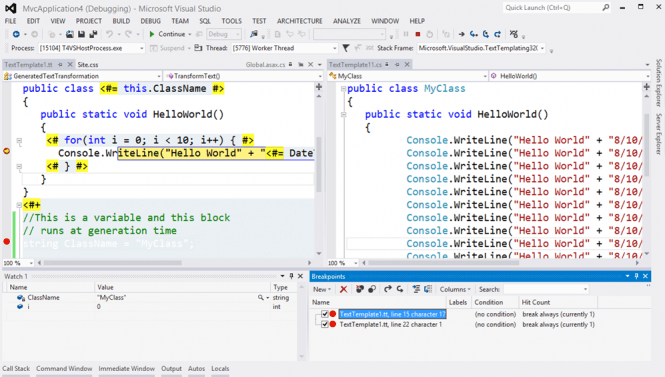
Task: Open the Stack Frame dropdown
Action: pyautogui.click(x=542, y=48)
